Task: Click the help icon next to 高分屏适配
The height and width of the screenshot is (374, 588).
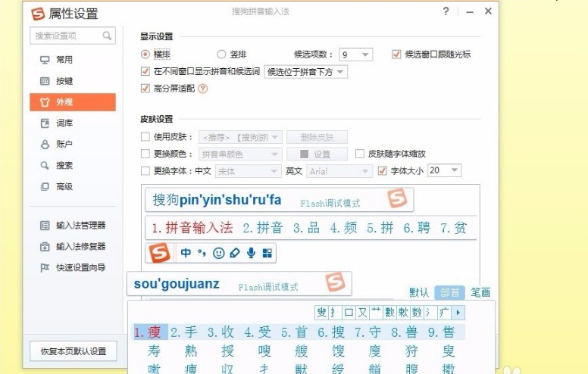Action: pos(203,89)
